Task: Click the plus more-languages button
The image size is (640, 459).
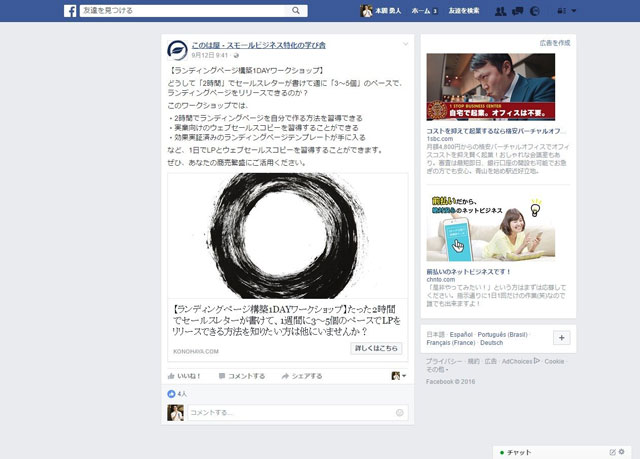Action: 562,338
